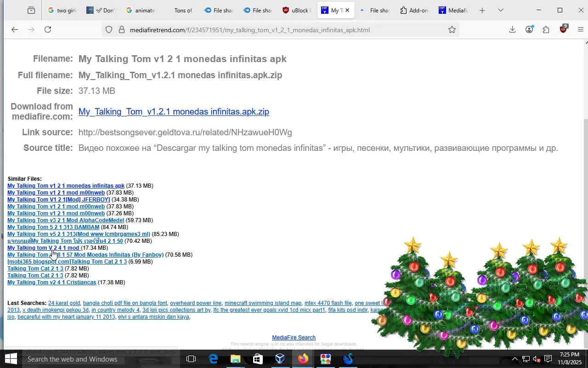Open the 'intex 4470 flash file' search link
This screenshot has height=368, width=588.
click(x=328, y=303)
